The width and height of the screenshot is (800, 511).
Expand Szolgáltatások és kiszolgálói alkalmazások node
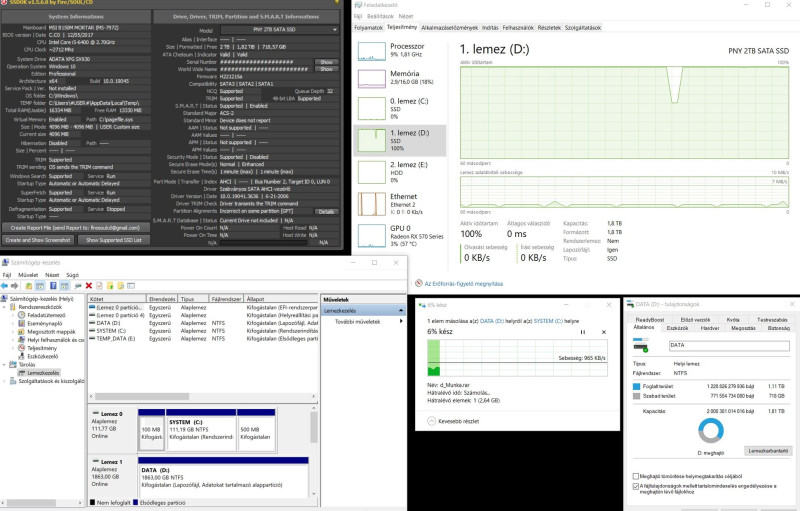point(5,381)
